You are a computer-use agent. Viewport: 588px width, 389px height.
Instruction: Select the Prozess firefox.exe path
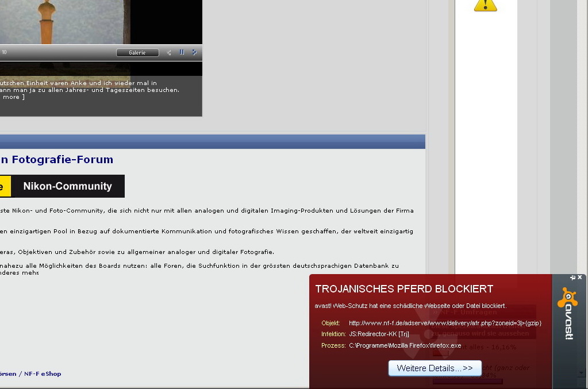coord(405,345)
